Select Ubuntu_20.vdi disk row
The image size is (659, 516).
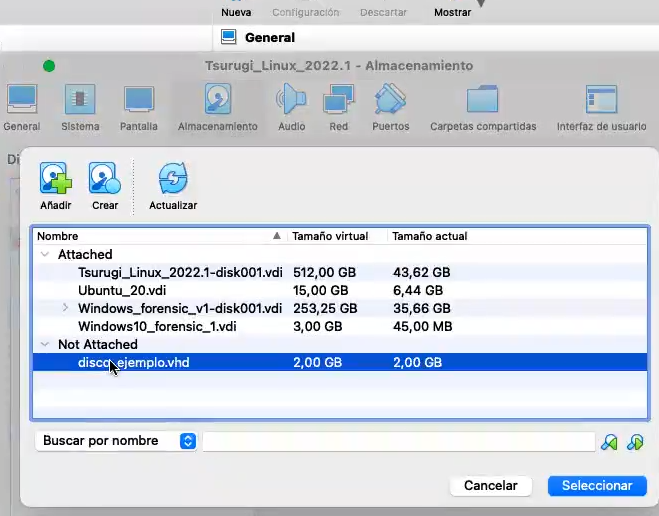[340, 290]
